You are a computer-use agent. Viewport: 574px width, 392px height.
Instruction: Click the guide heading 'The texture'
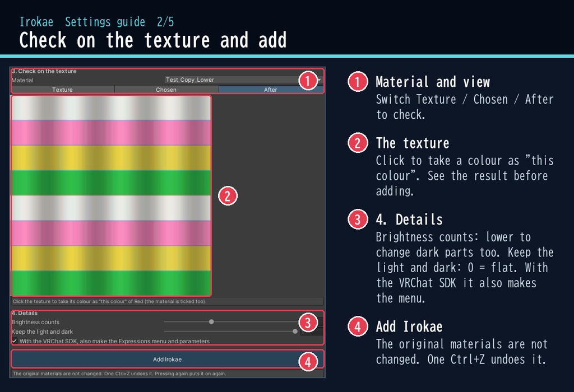tap(413, 143)
